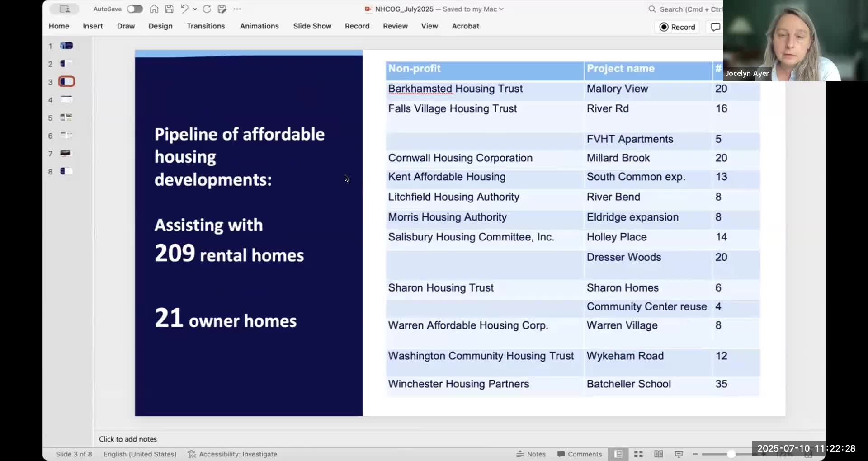Select slide 5 thumbnail

pyautogui.click(x=66, y=118)
